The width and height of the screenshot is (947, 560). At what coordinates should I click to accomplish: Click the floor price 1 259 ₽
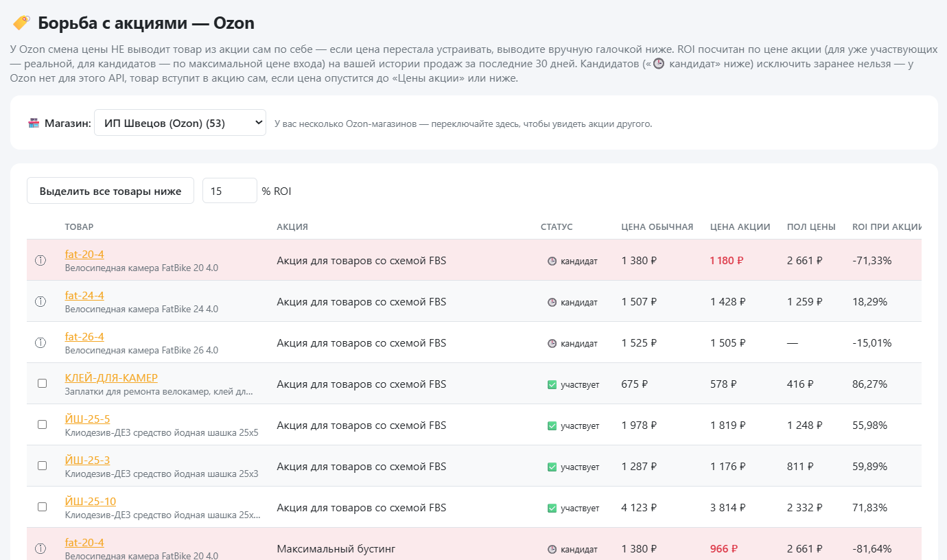pos(804,302)
